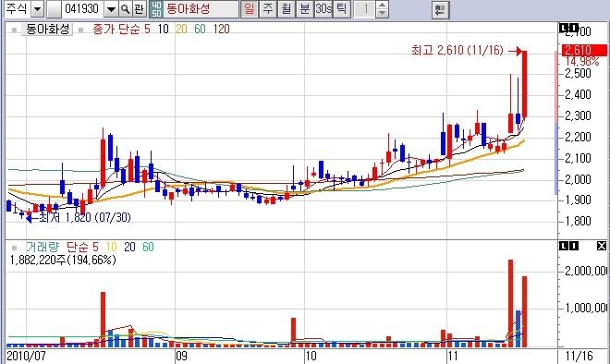Click the 2,000,000 volume axis label
The height and width of the screenshot is (364, 610).
[586, 271]
